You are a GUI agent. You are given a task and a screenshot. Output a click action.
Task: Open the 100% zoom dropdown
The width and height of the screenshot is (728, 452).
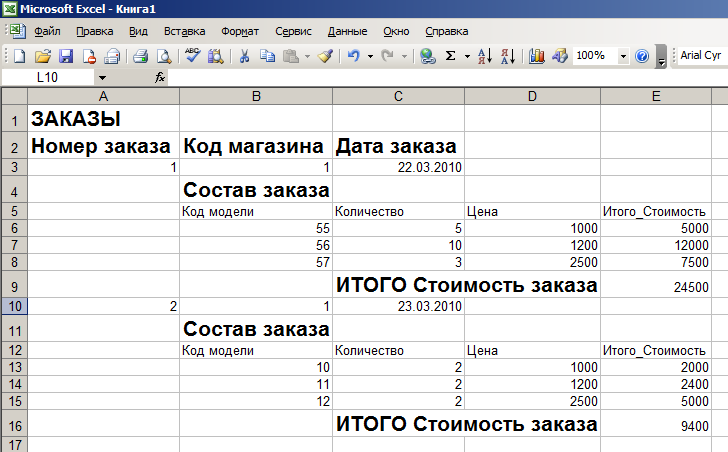coord(623,57)
